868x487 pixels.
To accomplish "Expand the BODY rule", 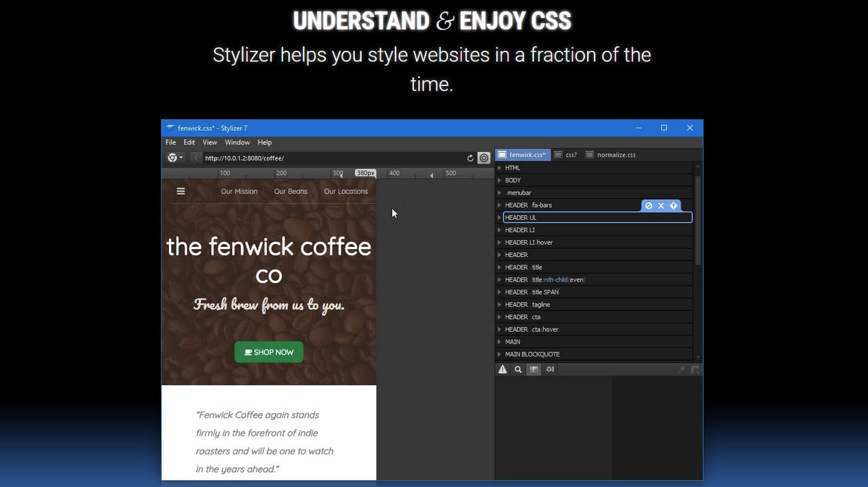I will pos(499,180).
